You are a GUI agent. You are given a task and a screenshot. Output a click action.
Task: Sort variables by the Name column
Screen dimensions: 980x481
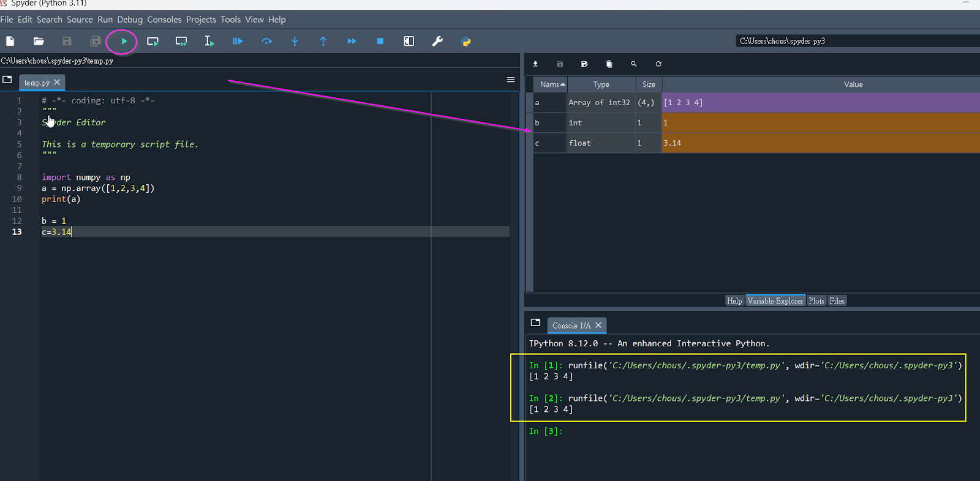click(550, 84)
